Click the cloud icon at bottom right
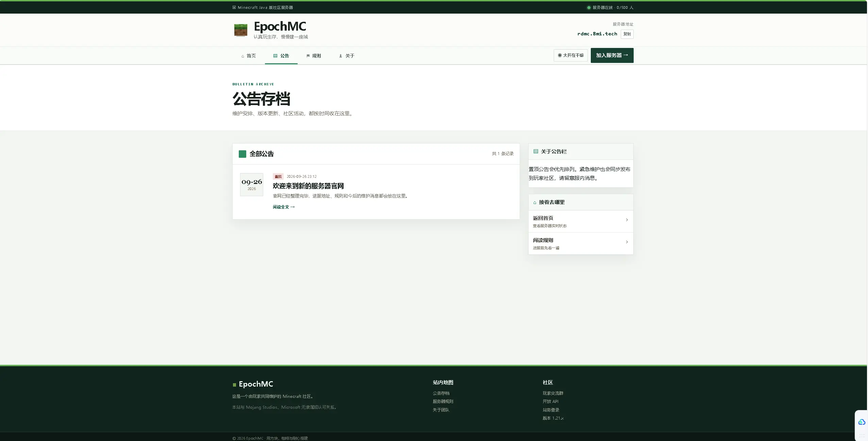Screen dimensions: 868x441 tap(862, 422)
